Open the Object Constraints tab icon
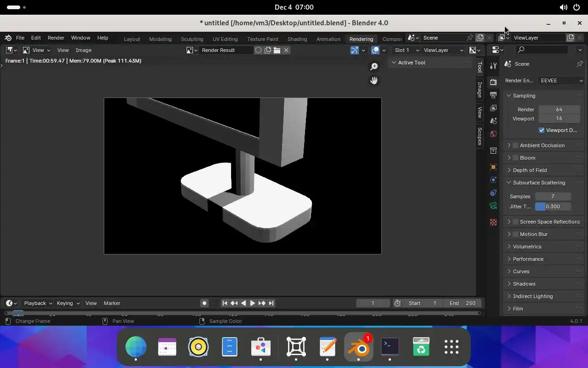The width and height of the screenshot is (588, 368). click(493, 193)
